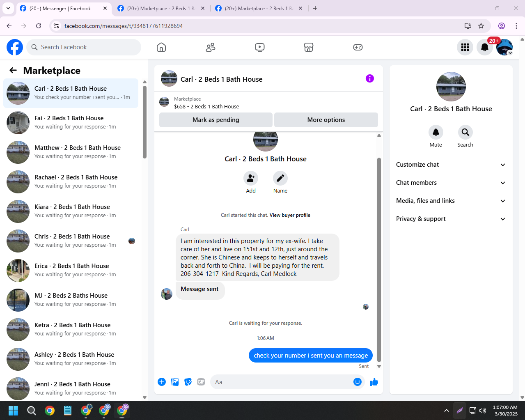525x420 pixels.
Task: Open account profile picture menu
Action: coord(504,47)
